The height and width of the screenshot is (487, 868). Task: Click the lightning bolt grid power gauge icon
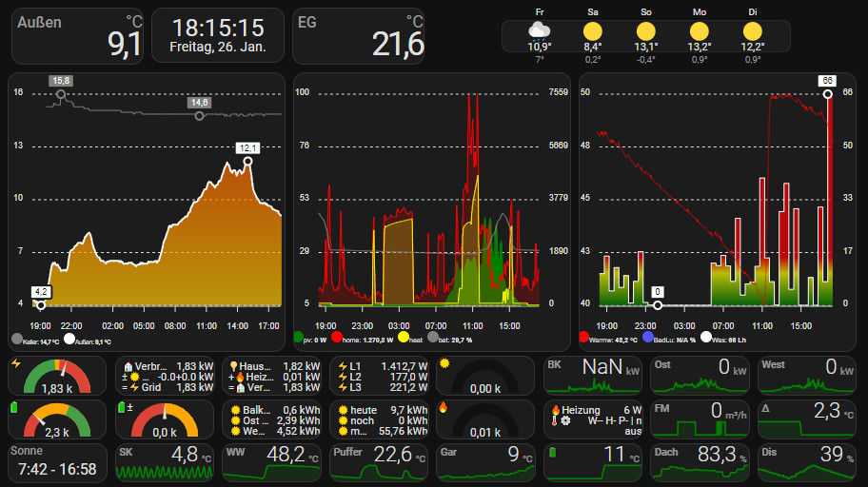coord(16,364)
